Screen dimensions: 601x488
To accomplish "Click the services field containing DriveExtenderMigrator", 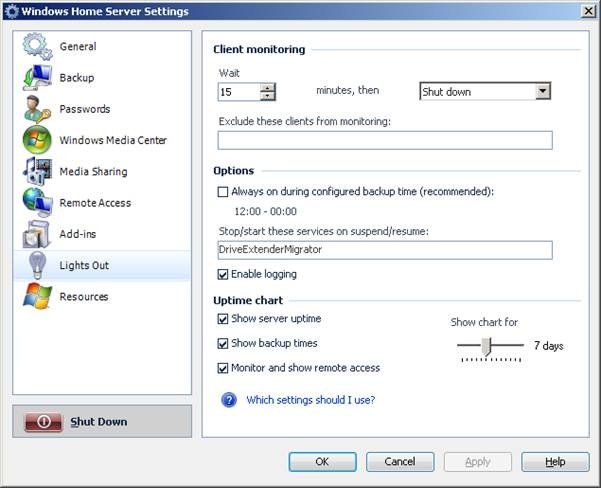I will pos(385,250).
